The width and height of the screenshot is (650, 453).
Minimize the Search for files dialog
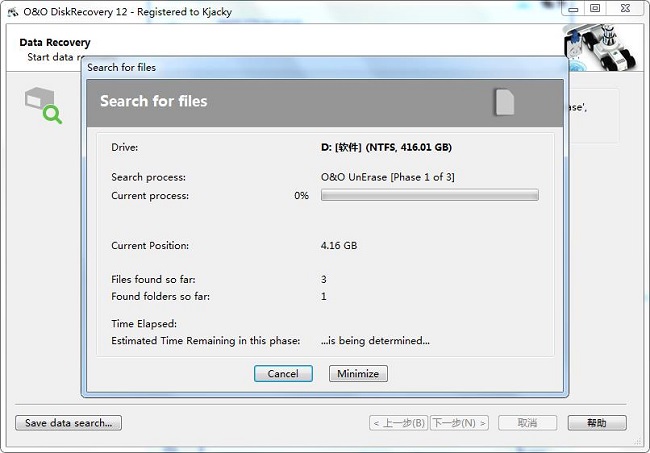pyautogui.click(x=358, y=373)
